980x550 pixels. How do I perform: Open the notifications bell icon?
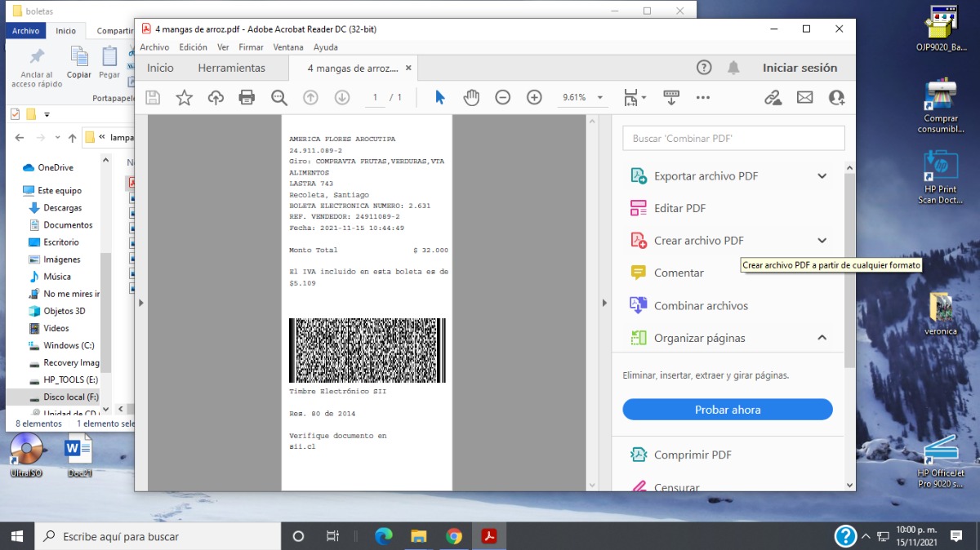pos(734,68)
